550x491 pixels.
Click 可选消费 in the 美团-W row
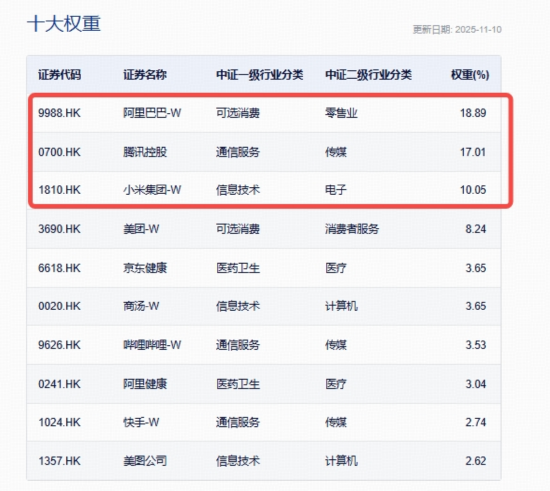(238, 229)
